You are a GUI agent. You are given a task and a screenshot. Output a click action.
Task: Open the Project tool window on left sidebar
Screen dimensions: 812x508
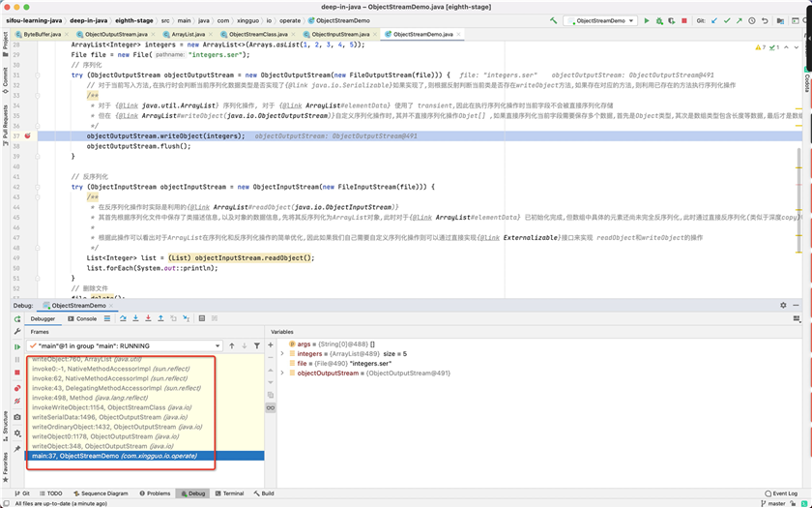pyautogui.click(x=5, y=44)
